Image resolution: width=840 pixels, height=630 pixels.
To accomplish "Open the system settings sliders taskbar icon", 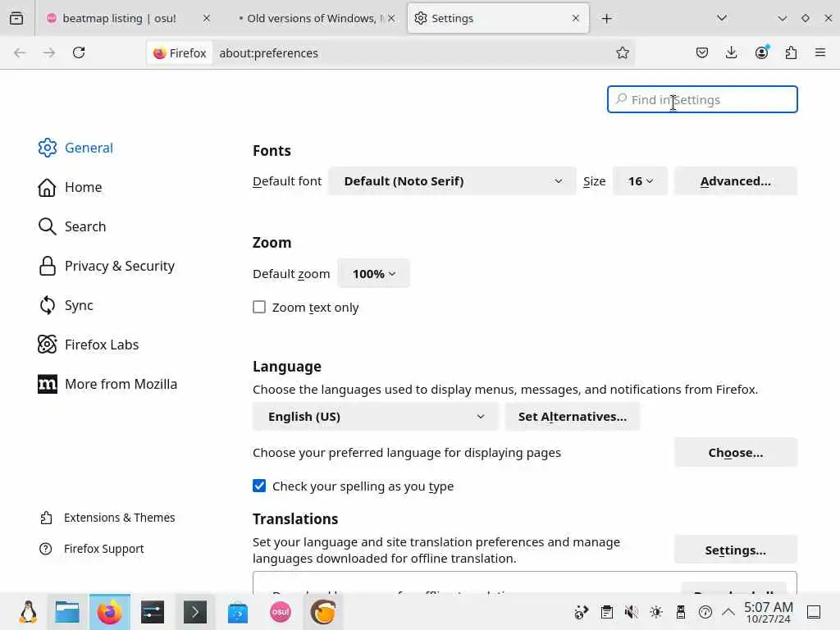I will coord(153,612).
